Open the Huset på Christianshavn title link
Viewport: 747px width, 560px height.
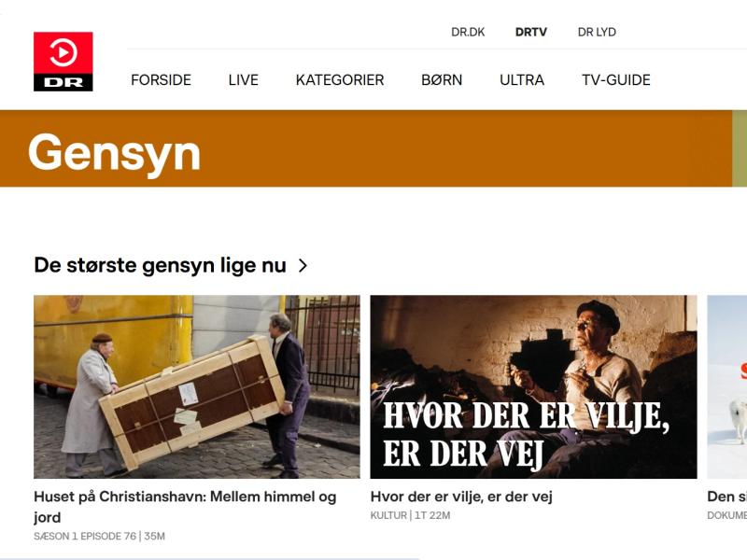185,507
